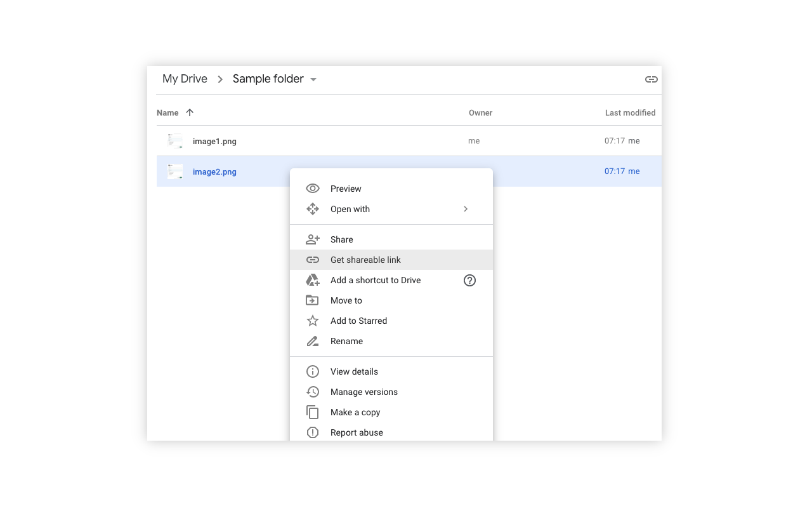
Task: Click the 07:17 time in image2.png row
Action: [615, 171]
